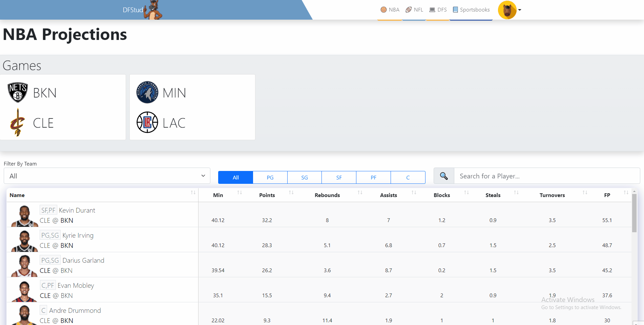Open Andre Drummond player name
The width and height of the screenshot is (644, 325).
coord(75,310)
